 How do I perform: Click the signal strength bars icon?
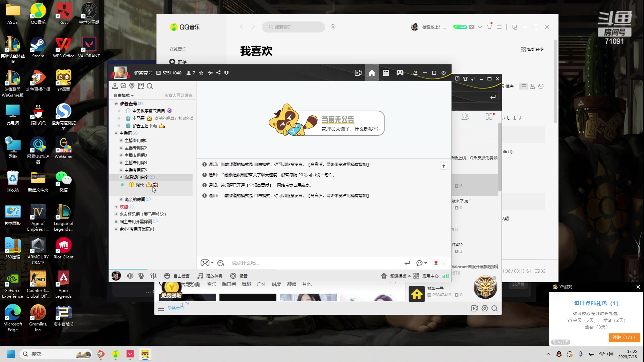point(445,276)
